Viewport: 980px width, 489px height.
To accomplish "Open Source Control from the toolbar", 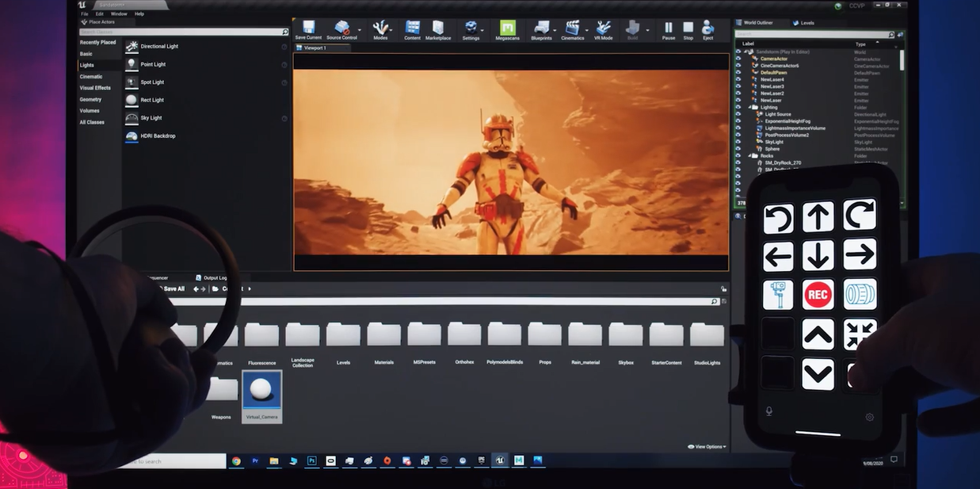I will [341, 30].
